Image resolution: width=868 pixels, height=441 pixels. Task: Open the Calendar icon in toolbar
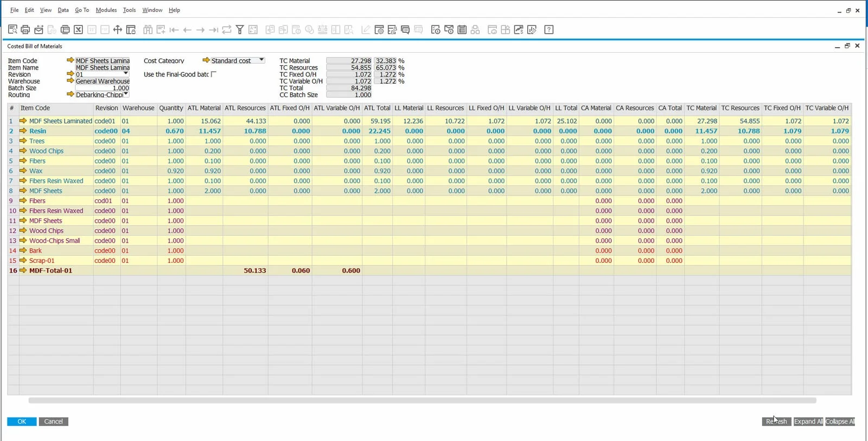coord(462,30)
